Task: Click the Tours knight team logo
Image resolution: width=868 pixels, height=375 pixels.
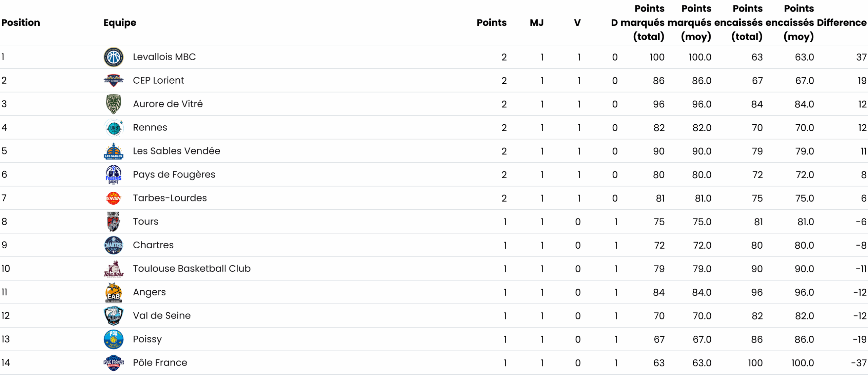Action: point(113,222)
